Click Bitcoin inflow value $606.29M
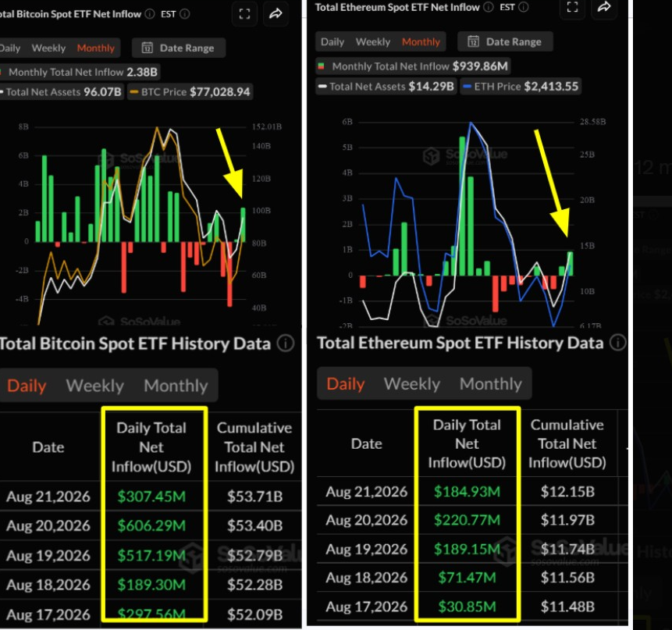Viewport: 672px width, 630px height. coord(151,525)
